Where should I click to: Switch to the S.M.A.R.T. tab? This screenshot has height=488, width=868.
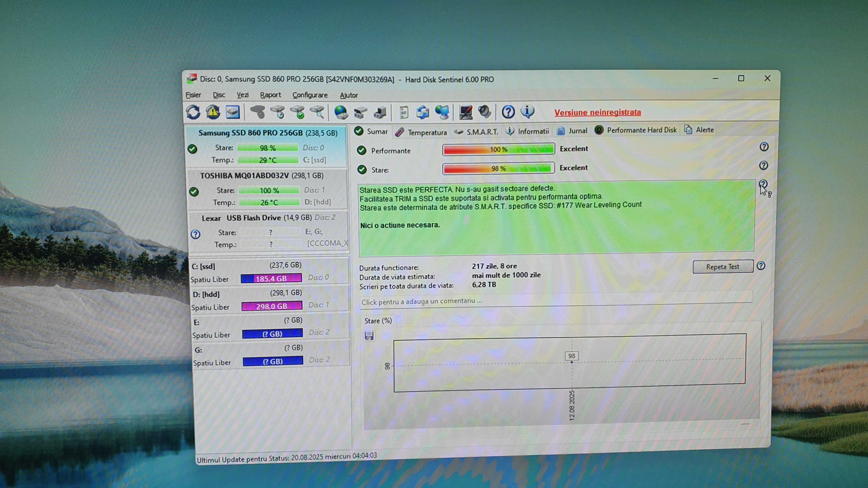click(476, 132)
